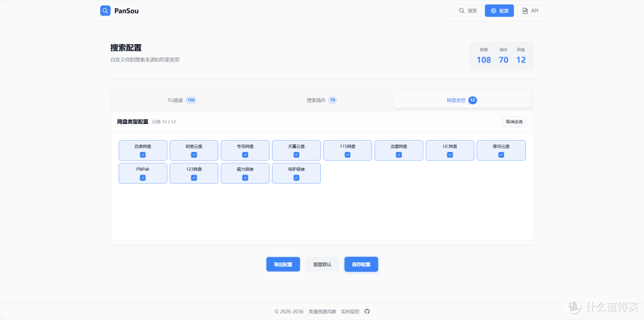Image resolution: width=644 pixels, height=320 pixels.
Task: Select the 网盘类型 tab
Action: point(462,100)
